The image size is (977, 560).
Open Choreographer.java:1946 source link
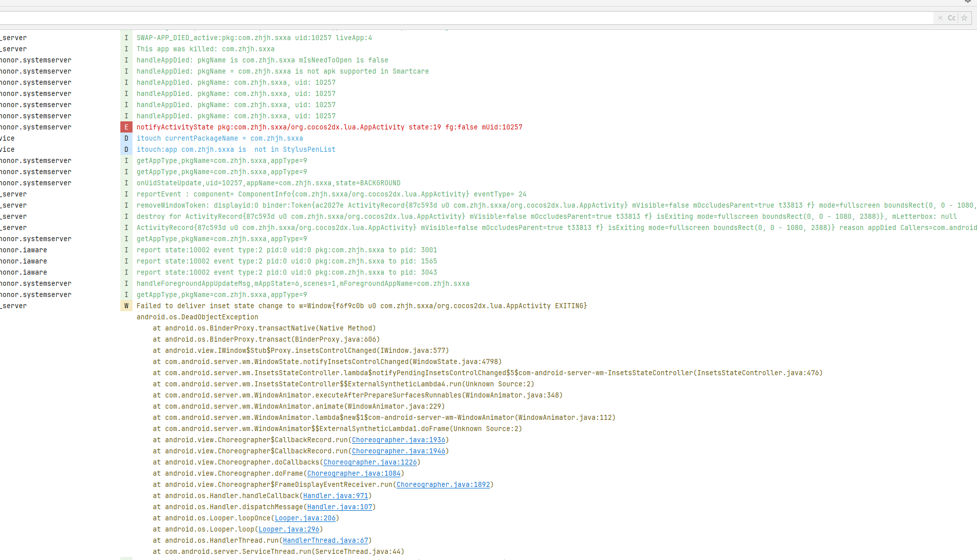coord(399,451)
